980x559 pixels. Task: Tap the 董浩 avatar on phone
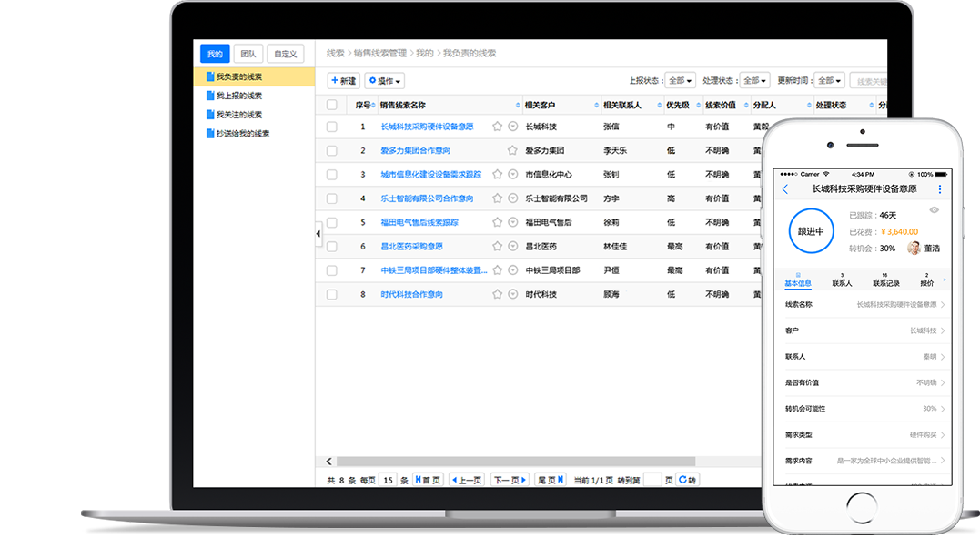[x=914, y=249]
